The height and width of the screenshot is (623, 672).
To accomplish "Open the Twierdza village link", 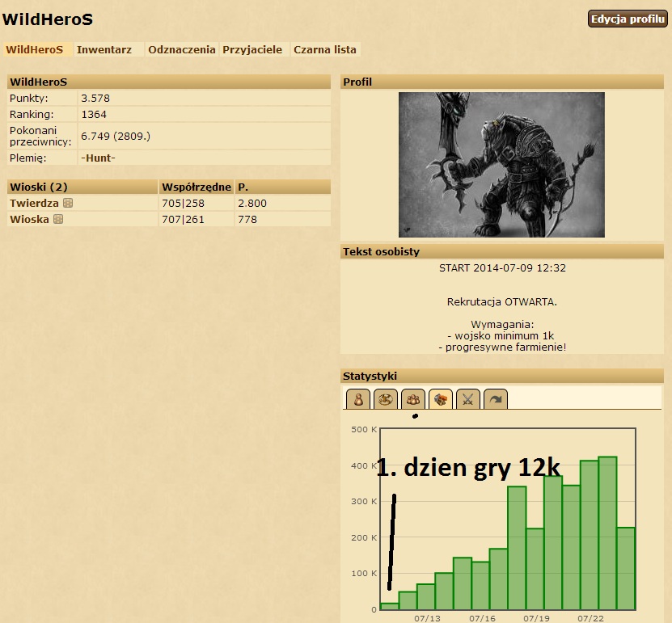I will click(x=34, y=203).
